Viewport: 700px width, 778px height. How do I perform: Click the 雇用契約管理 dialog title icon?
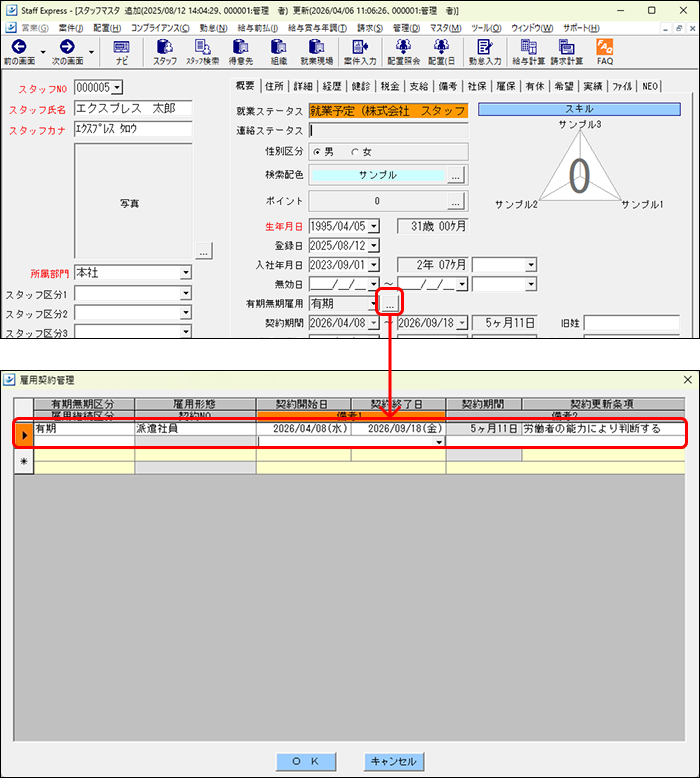coord(9,380)
